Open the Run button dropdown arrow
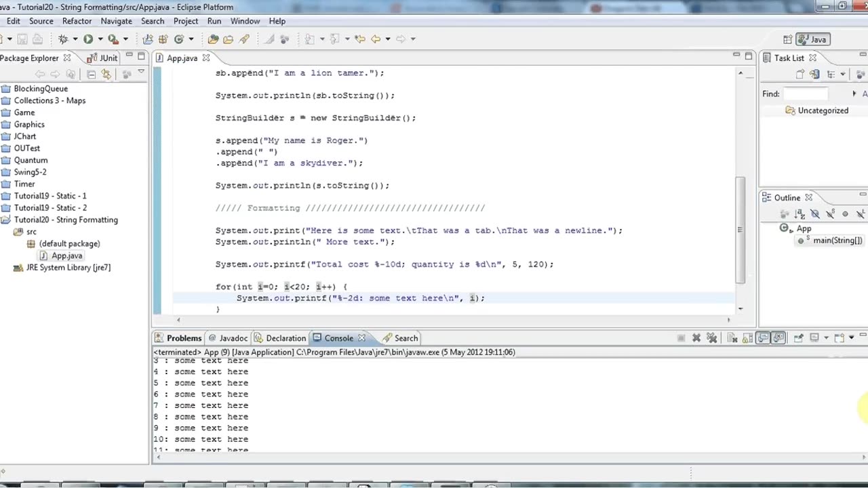This screenshot has height=488, width=868. click(x=100, y=39)
